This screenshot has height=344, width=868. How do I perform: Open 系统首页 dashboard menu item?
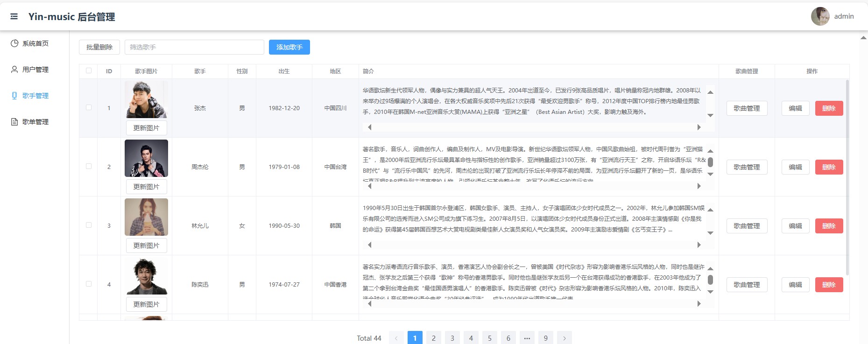pyautogui.click(x=35, y=43)
